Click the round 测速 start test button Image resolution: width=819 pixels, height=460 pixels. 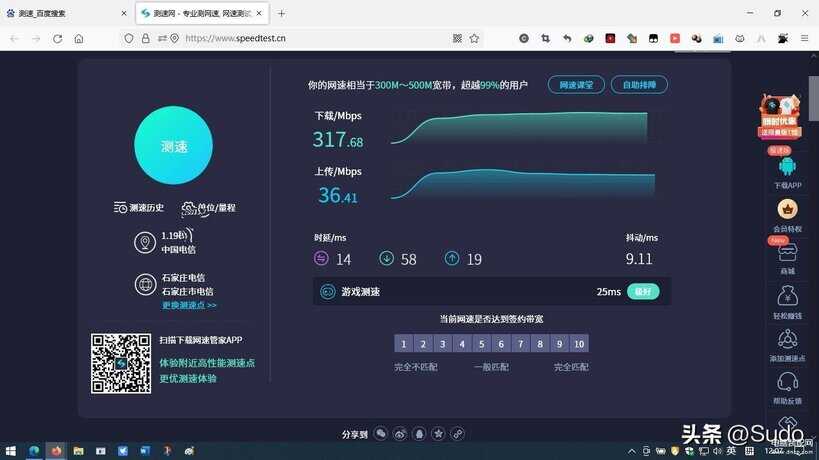point(174,146)
